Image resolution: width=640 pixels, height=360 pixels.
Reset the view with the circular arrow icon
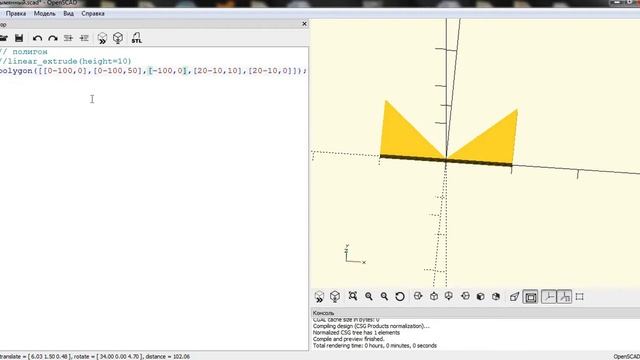pos(400,296)
